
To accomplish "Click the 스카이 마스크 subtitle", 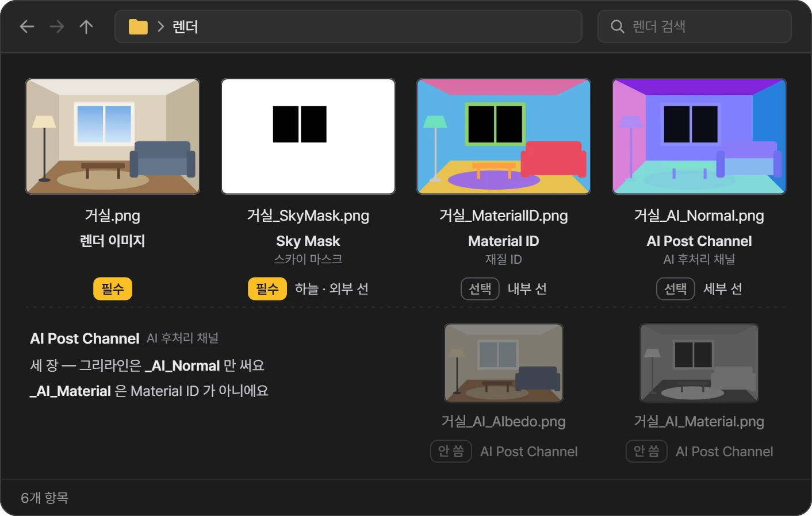I will [x=308, y=259].
